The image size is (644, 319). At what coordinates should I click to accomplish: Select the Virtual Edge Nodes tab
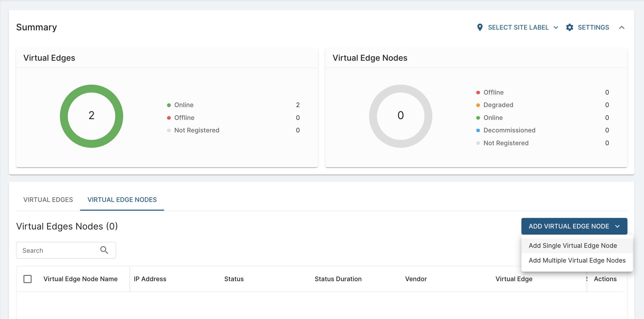tap(122, 200)
